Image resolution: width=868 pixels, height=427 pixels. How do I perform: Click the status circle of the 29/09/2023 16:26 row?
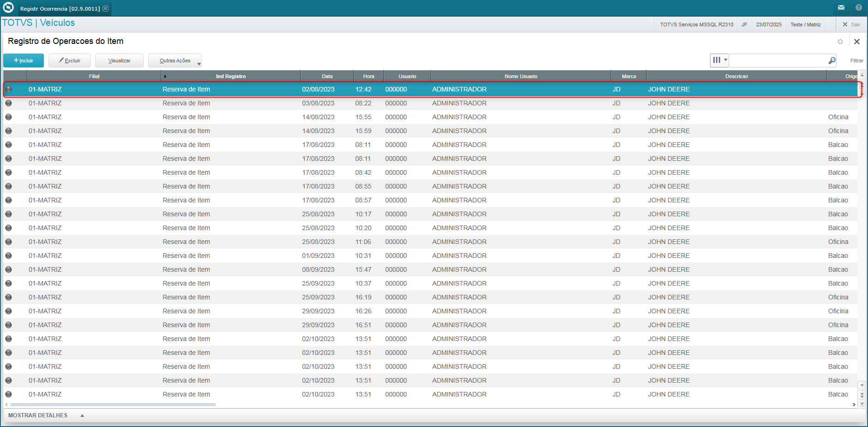pos(8,311)
